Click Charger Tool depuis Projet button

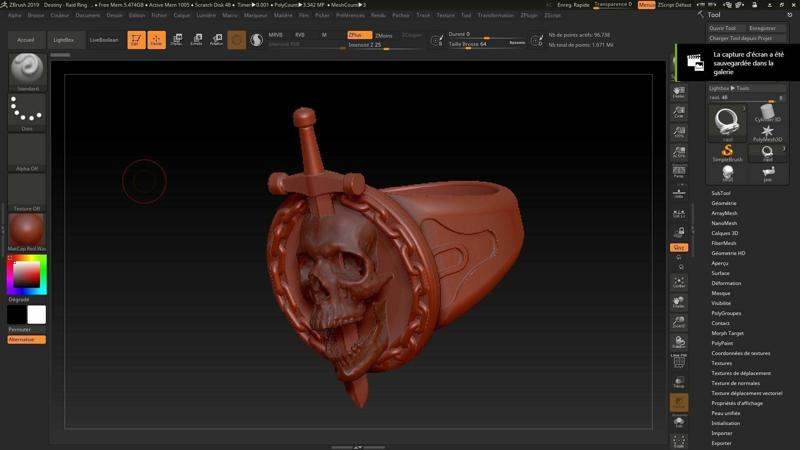click(740, 38)
